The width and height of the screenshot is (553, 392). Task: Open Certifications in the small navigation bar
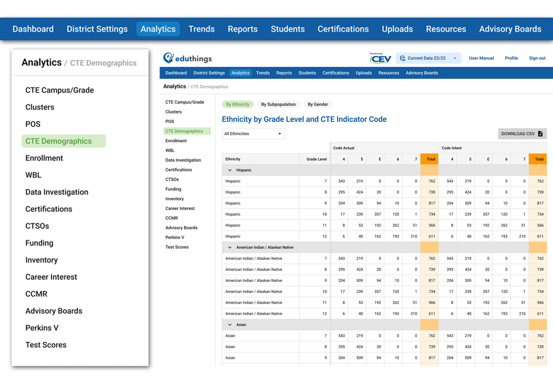tap(335, 73)
